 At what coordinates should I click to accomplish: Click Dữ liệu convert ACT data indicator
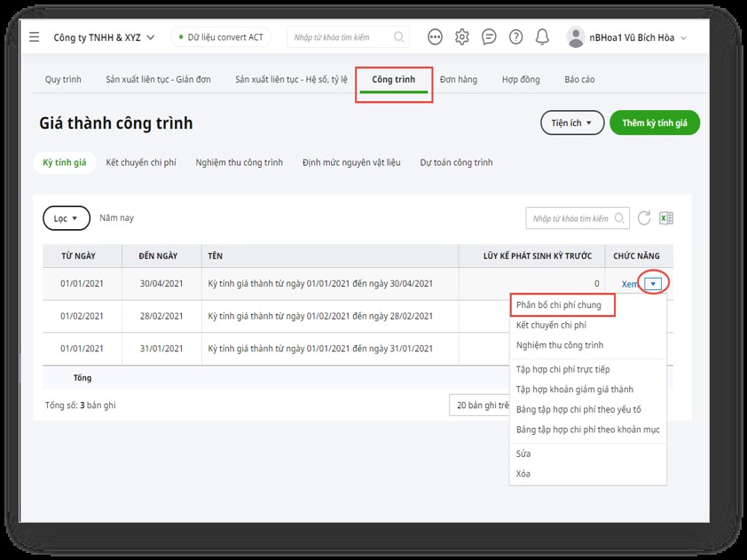pos(221,37)
